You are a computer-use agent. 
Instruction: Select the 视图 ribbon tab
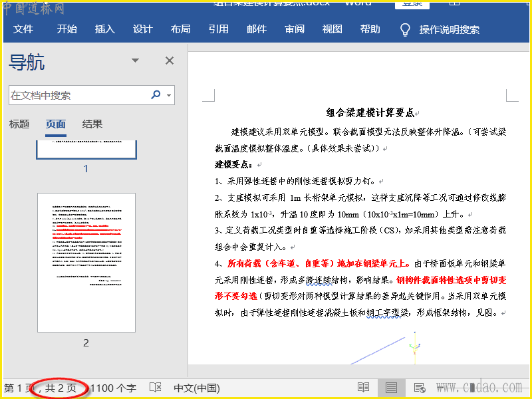click(x=332, y=29)
